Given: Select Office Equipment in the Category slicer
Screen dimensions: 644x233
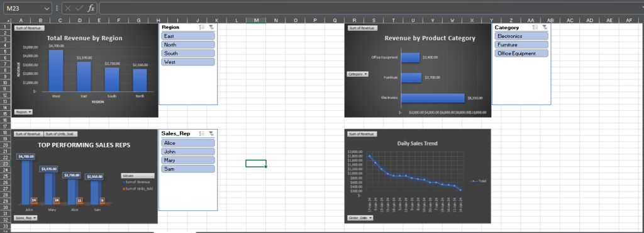Looking at the screenshot, I should [521, 54].
